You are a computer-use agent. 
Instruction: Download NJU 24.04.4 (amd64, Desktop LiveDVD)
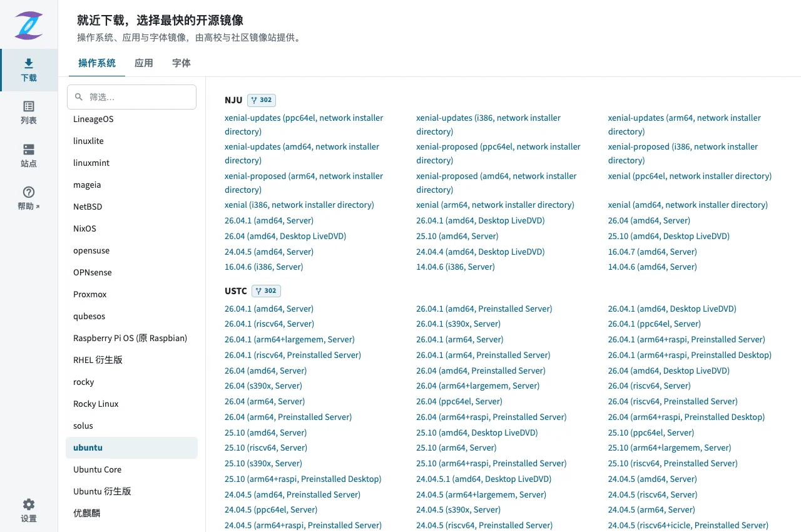481,252
